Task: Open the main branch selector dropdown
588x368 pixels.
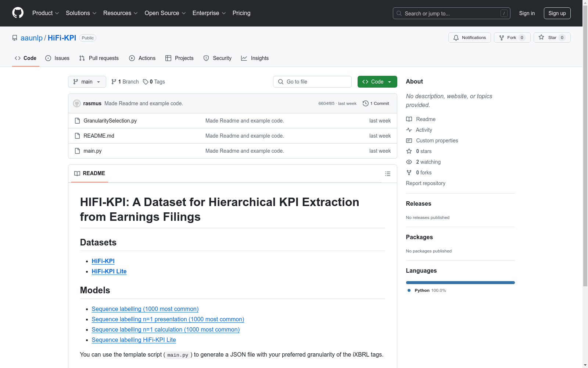Action: (x=87, y=82)
